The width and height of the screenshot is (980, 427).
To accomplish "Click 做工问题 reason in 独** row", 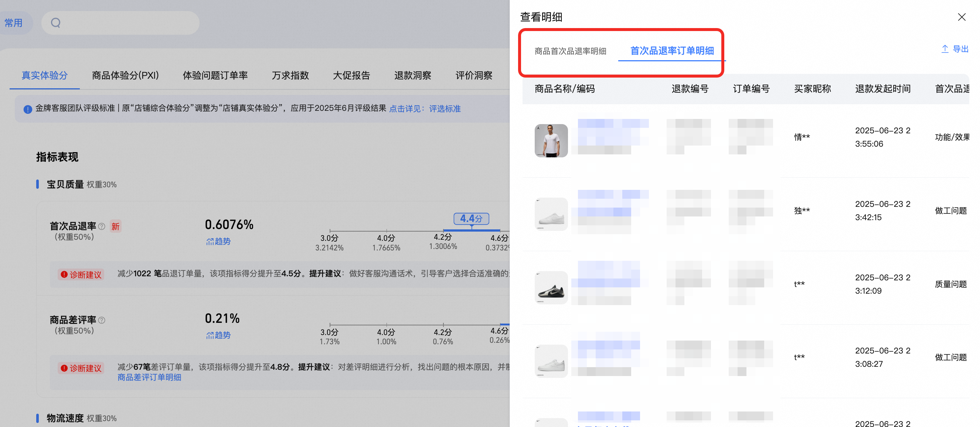I will (x=951, y=210).
